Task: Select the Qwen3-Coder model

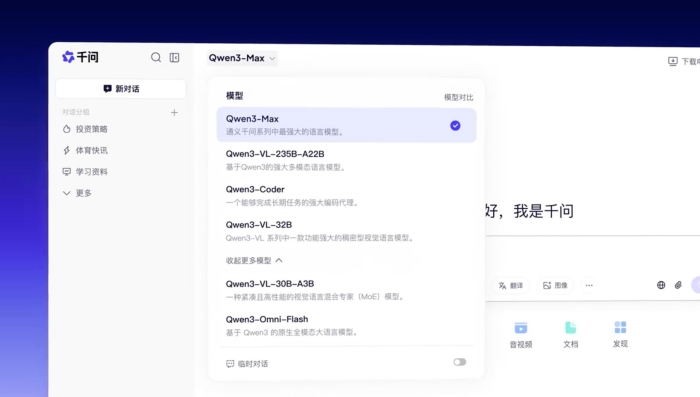Action: [346, 196]
